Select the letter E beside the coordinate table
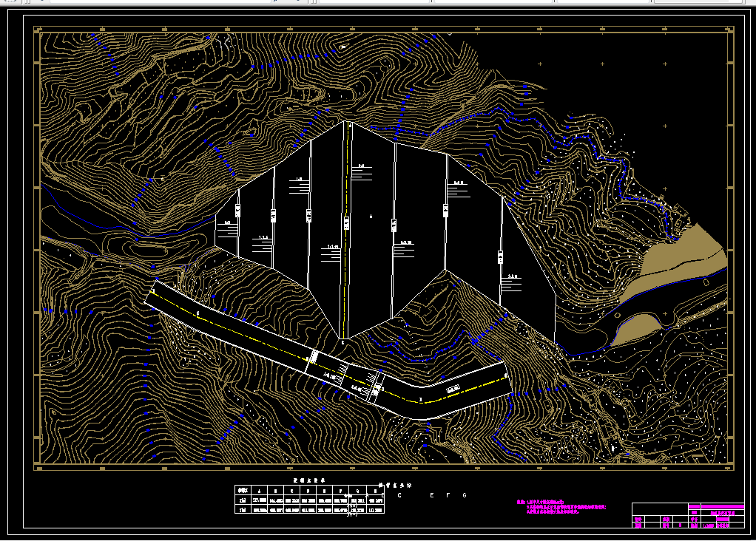The image size is (756, 541). (432, 495)
